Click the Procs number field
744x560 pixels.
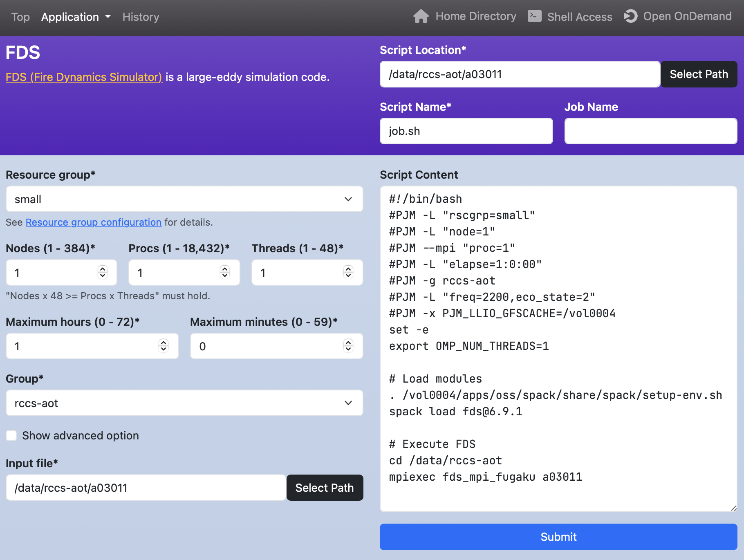tap(184, 273)
